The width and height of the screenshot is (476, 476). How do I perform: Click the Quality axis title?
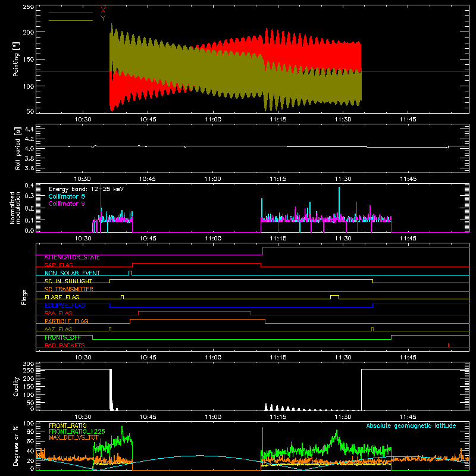[x=16, y=386]
